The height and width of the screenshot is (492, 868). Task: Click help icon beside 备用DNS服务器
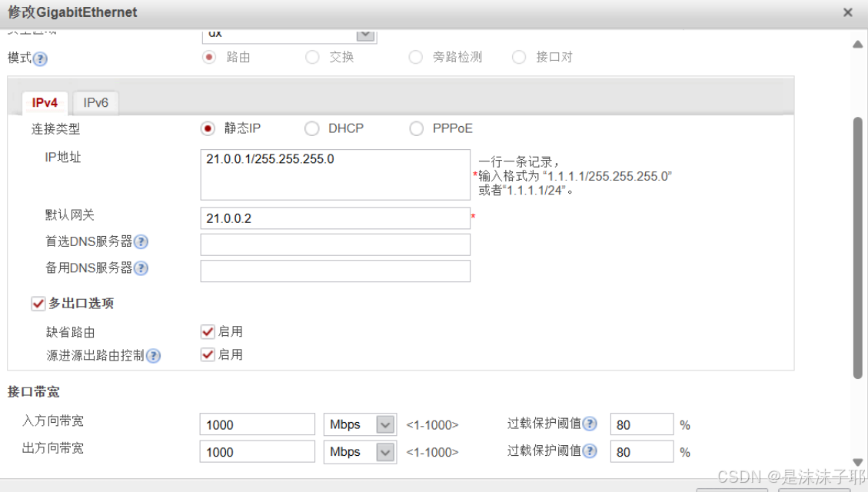pyautogui.click(x=141, y=268)
